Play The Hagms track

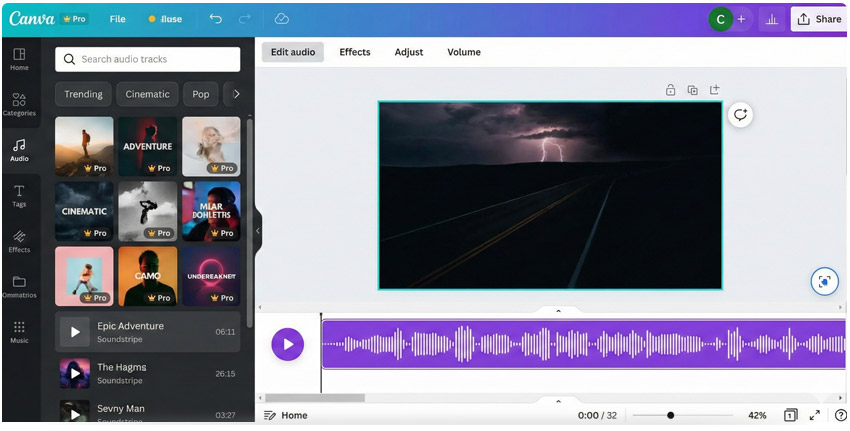(x=75, y=374)
